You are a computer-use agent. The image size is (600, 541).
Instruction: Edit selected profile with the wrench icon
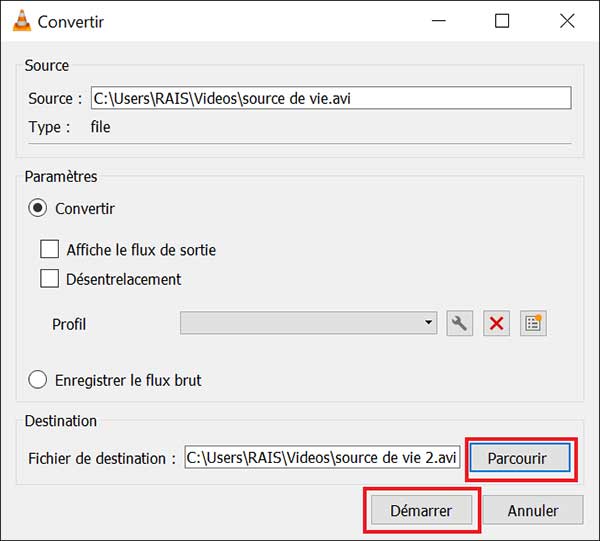(460, 324)
